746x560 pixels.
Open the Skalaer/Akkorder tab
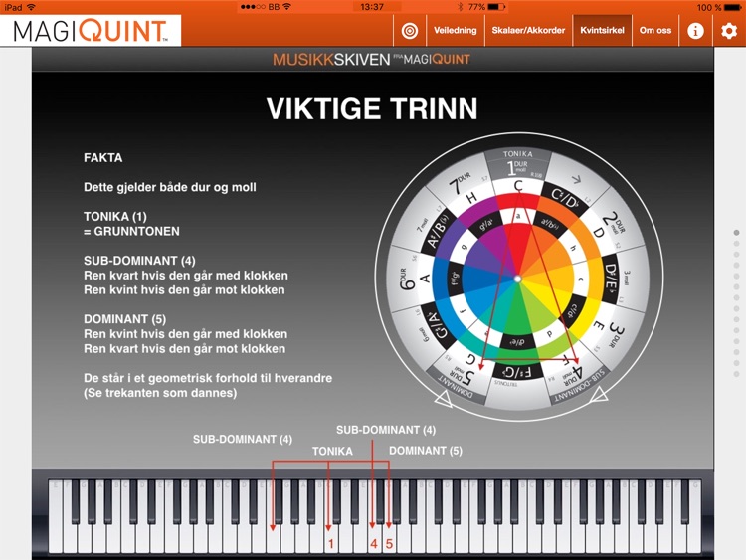pos(528,31)
